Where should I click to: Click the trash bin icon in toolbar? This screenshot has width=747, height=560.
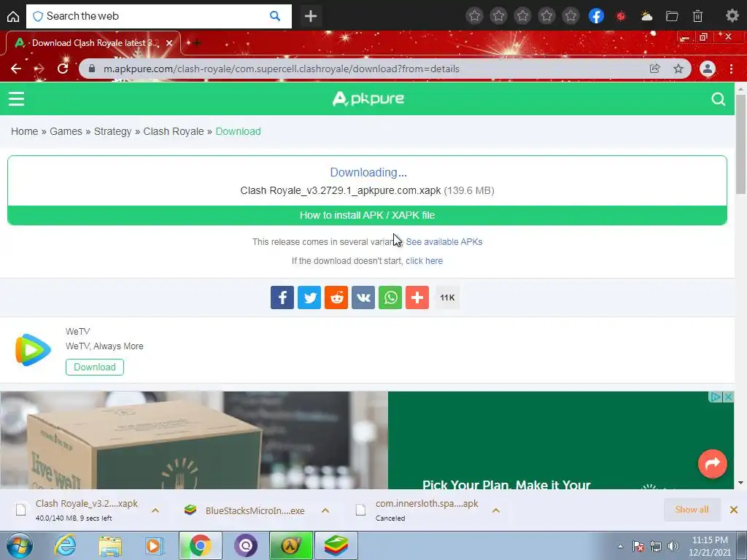pos(697,16)
